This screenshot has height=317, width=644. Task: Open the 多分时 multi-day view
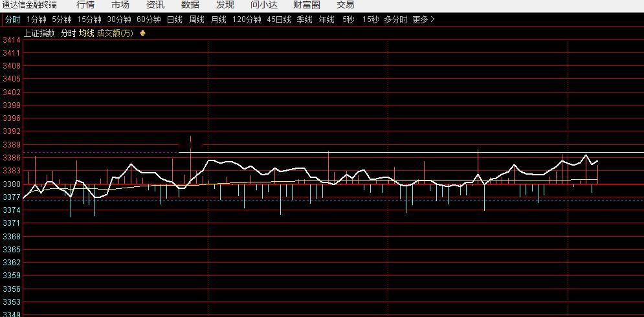pyautogui.click(x=396, y=19)
